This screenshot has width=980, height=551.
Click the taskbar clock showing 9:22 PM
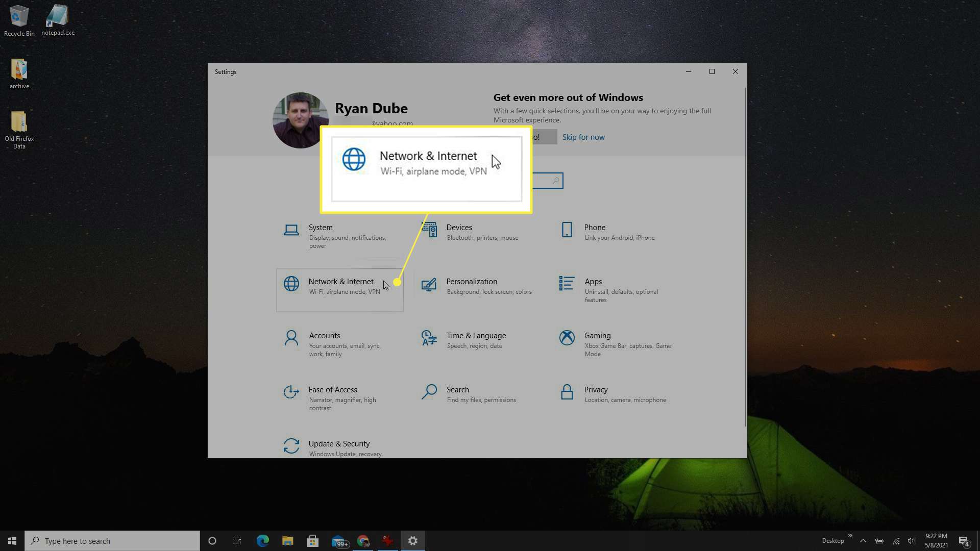pos(936,541)
